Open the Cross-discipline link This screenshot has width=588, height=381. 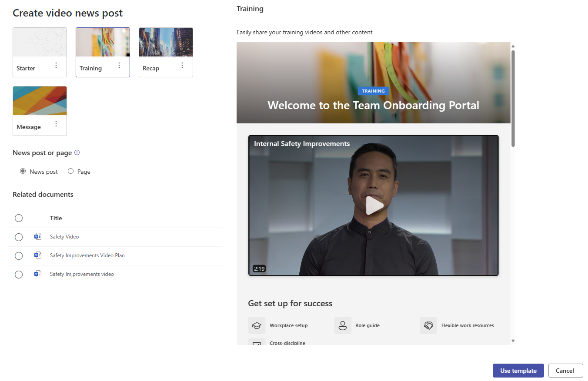(x=287, y=343)
